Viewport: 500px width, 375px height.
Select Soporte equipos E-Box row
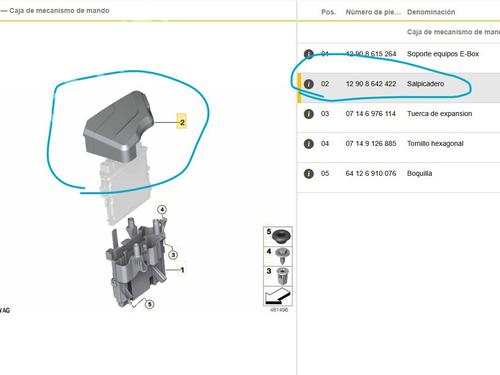(x=398, y=54)
